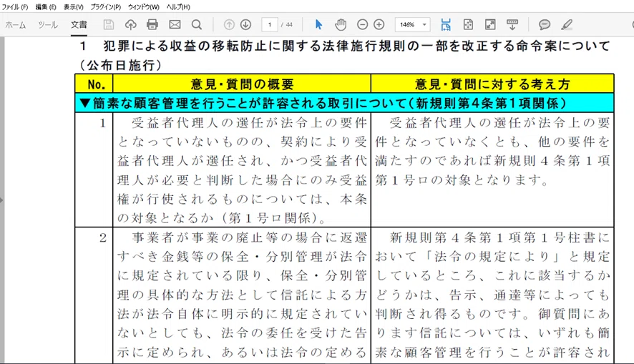Open the search magnifier icon
Screen dimensions: 634x364
pyautogui.click(x=197, y=25)
